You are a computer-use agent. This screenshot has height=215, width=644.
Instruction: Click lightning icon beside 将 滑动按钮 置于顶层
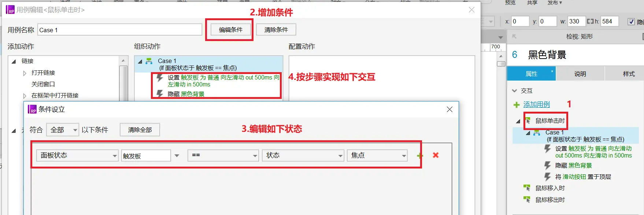[547, 177]
